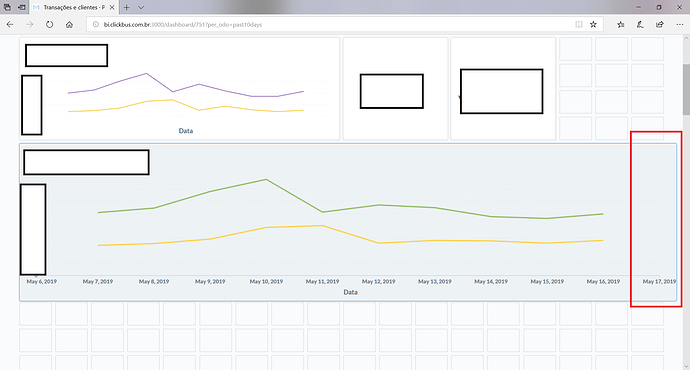Expand the tab preview chevron
The image size is (690, 370).
click(141, 7)
